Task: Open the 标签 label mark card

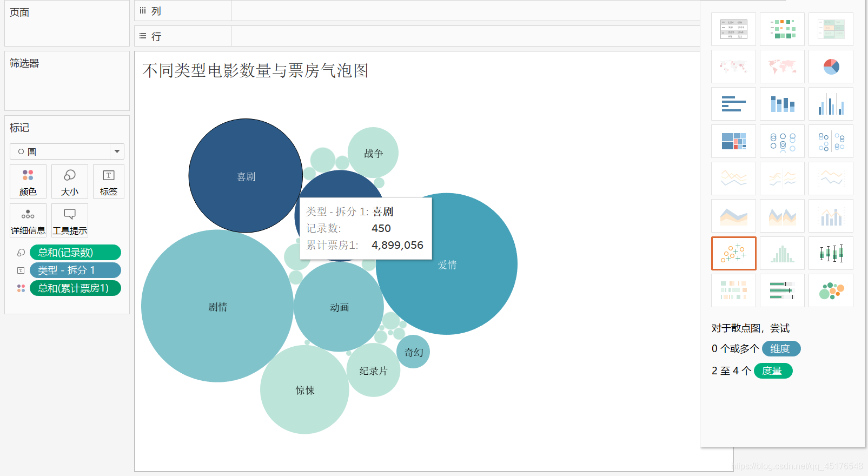Action: coord(109,182)
